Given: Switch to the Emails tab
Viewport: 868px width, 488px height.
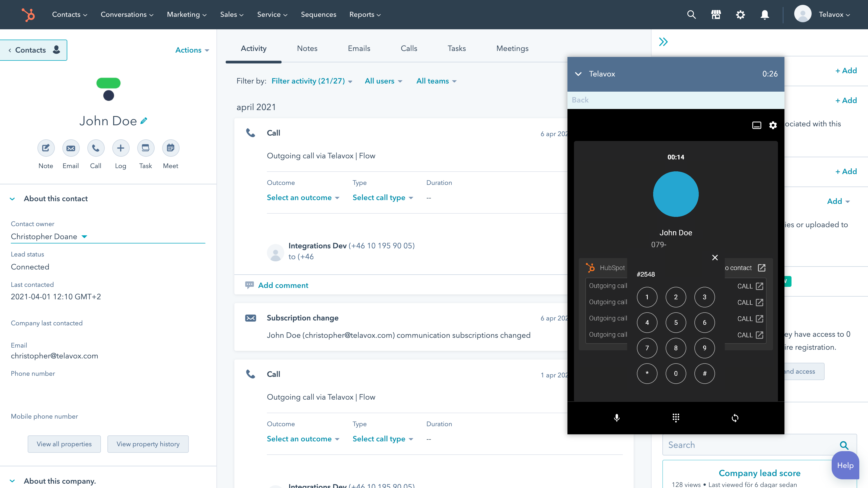Looking at the screenshot, I should pos(359,49).
